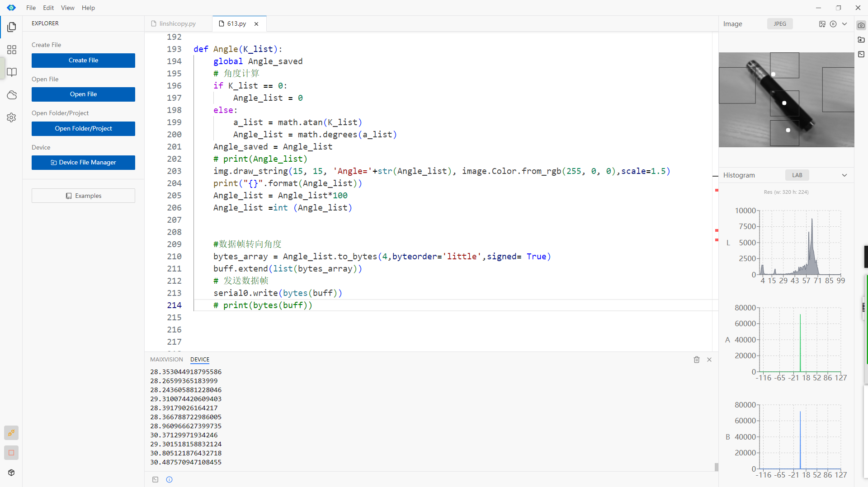The height and width of the screenshot is (487, 868).
Task: Select the DEVICE output tab
Action: pos(200,360)
